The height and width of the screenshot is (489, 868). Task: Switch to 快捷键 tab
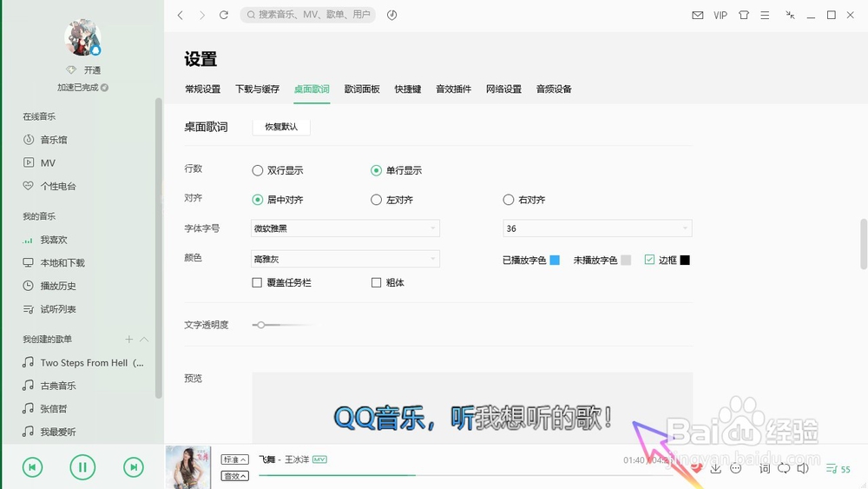coord(408,89)
